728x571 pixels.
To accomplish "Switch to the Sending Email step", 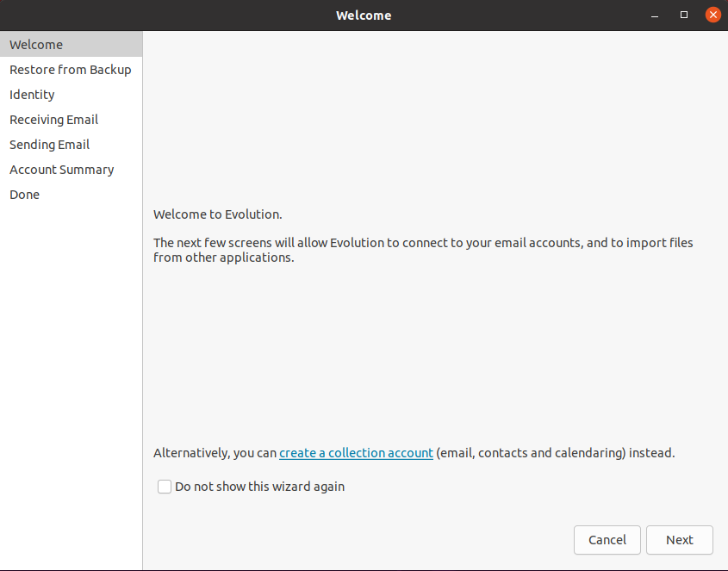I will (x=49, y=145).
